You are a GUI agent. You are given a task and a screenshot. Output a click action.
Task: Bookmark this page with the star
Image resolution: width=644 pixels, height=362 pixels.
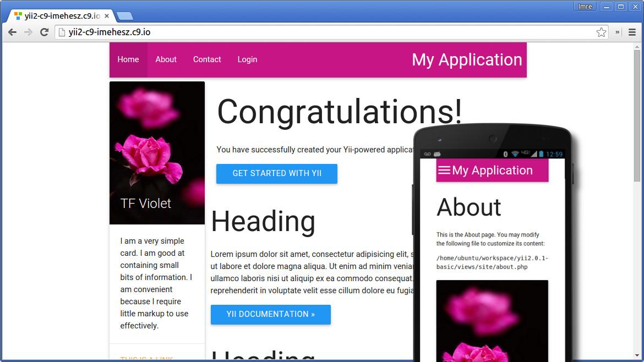click(601, 32)
